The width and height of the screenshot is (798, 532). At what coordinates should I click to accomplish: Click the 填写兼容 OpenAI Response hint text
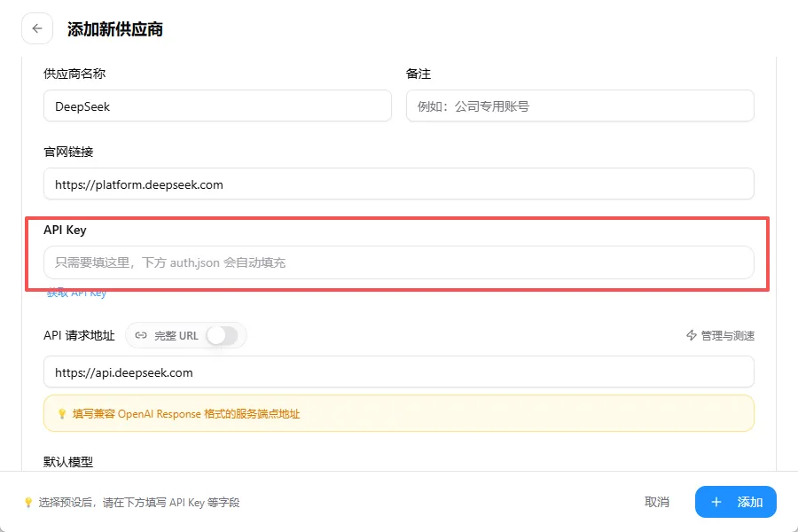point(186,414)
